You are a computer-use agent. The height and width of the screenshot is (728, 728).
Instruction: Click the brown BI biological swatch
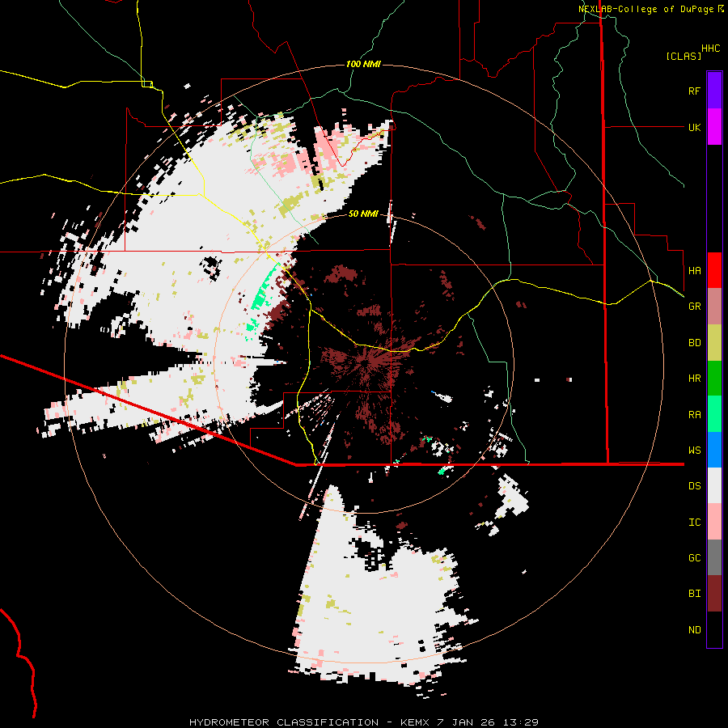point(714,594)
